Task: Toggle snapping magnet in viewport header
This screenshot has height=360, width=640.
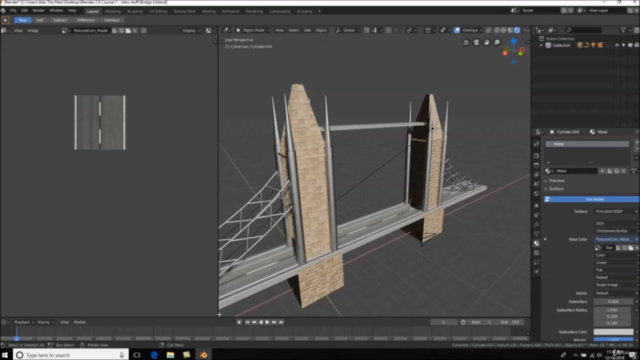Action: pyautogui.click(x=367, y=30)
